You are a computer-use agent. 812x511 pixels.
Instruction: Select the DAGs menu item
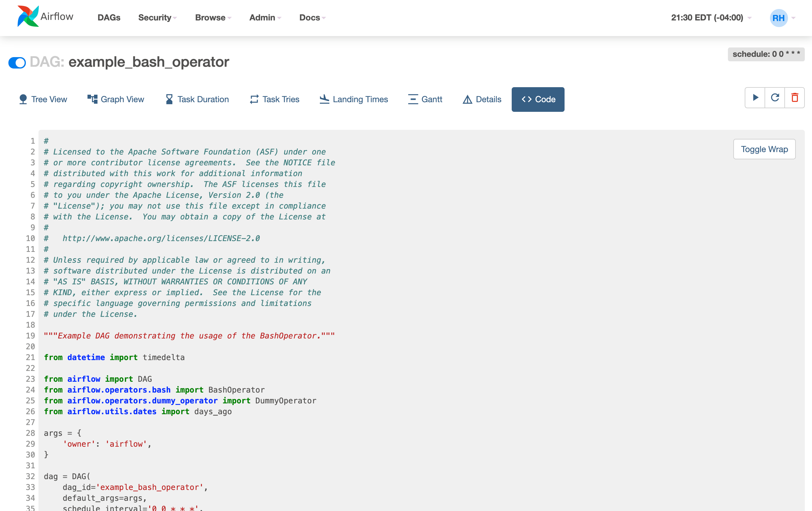[109, 18]
